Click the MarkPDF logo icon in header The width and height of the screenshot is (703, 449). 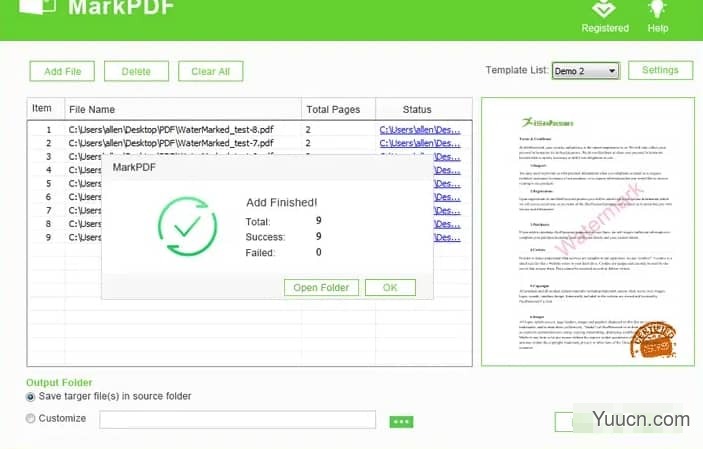click(38, 6)
